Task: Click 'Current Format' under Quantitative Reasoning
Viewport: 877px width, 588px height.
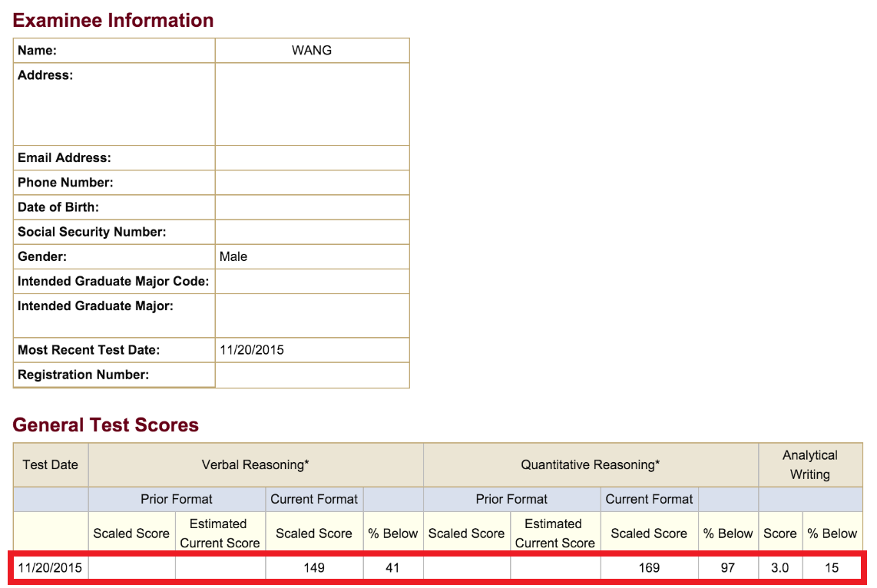Action: (x=649, y=499)
